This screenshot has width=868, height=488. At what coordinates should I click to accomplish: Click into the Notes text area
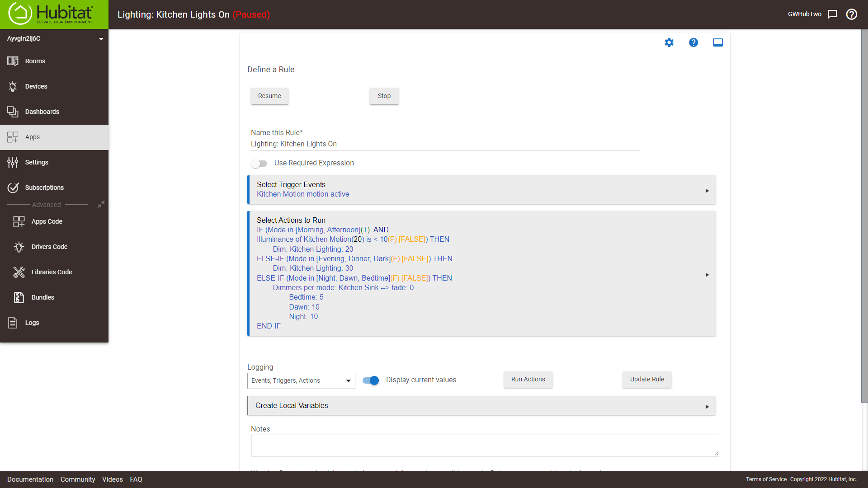[x=485, y=446]
